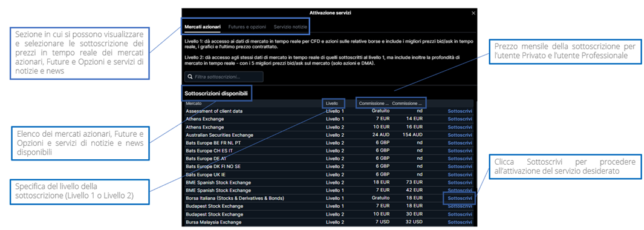Subscribe to Bursa Malaysia Exchange
This screenshot has height=230, width=644.
(x=460, y=222)
